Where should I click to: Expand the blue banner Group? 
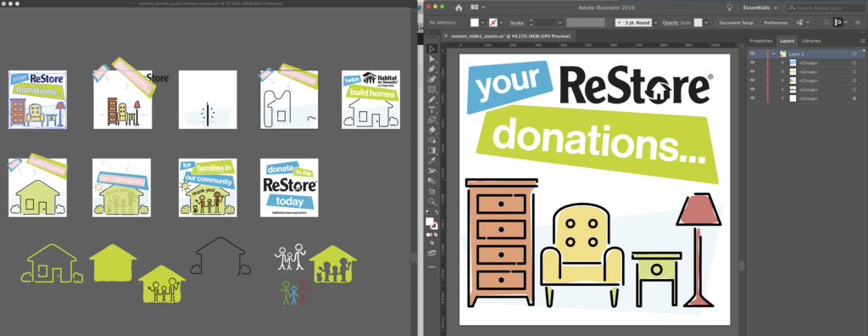782,63
